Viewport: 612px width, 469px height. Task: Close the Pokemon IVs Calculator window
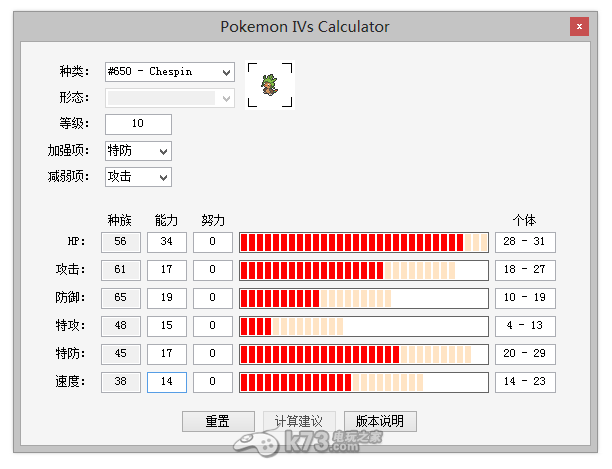point(579,27)
